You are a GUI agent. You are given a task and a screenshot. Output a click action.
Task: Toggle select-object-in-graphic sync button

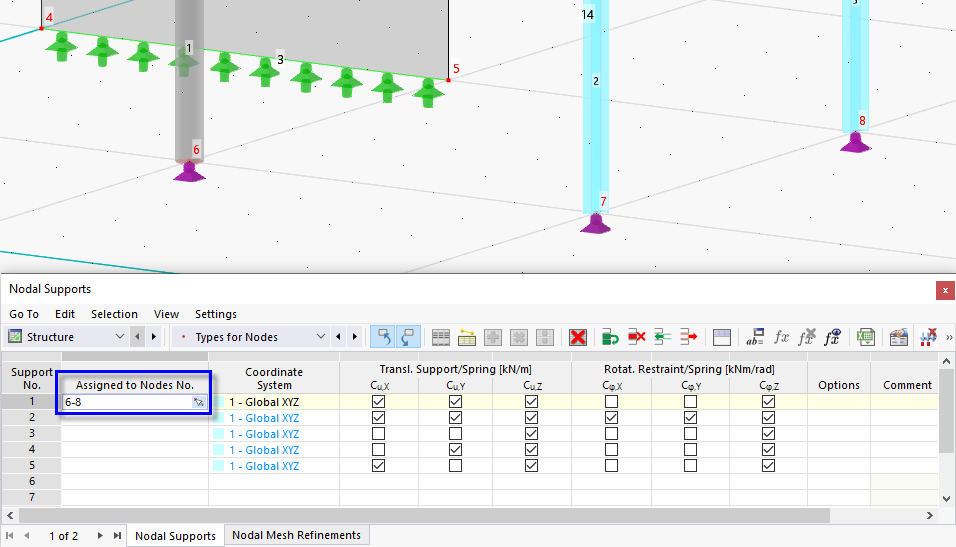tap(383, 337)
